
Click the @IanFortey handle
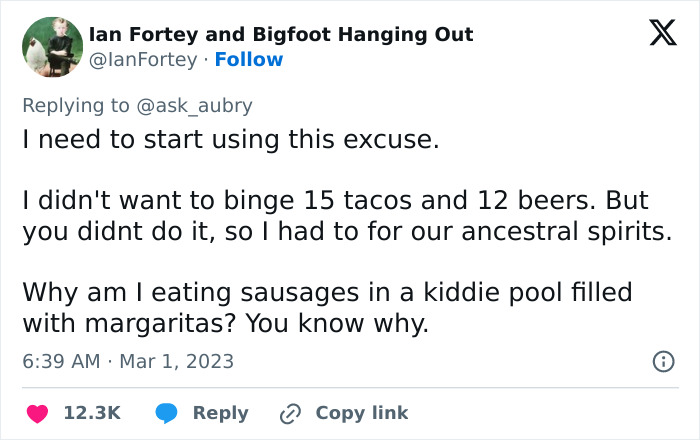[x=143, y=60]
